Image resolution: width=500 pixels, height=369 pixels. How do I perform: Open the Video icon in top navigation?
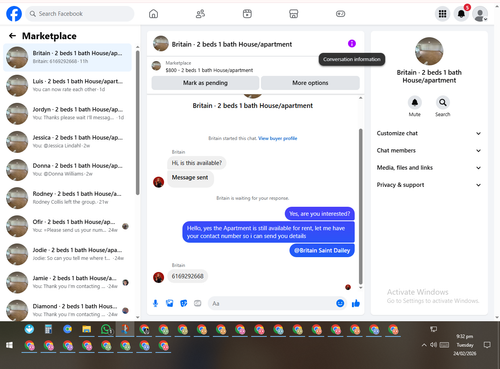[247, 14]
